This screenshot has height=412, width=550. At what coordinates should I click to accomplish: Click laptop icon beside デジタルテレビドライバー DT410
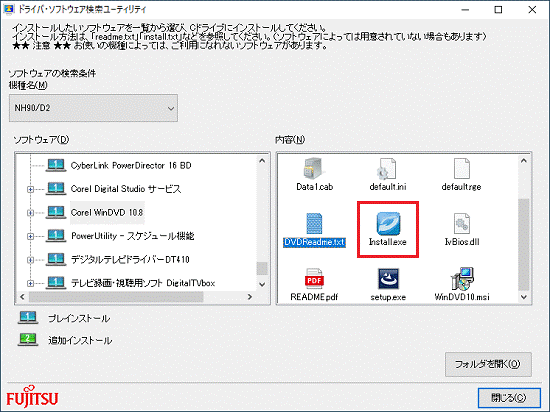click(x=56, y=259)
